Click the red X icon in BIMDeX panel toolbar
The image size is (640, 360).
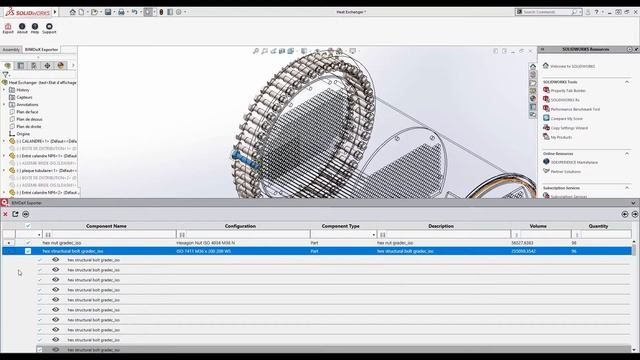pyautogui.click(x=5, y=214)
